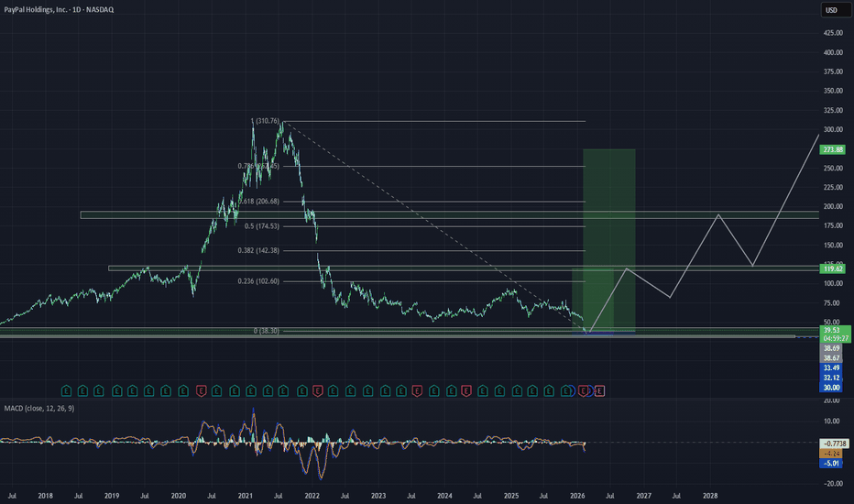This screenshot has width=854, height=504.
Task: Click the blue 32.12 price label
Action: coord(831,378)
